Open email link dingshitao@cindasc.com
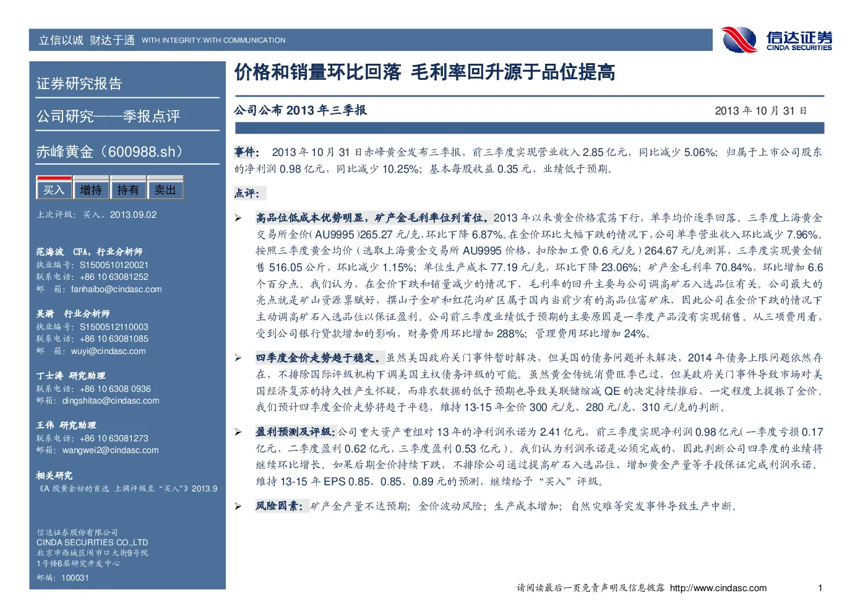The image size is (868, 614). pyautogui.click(x=111, y=400)
